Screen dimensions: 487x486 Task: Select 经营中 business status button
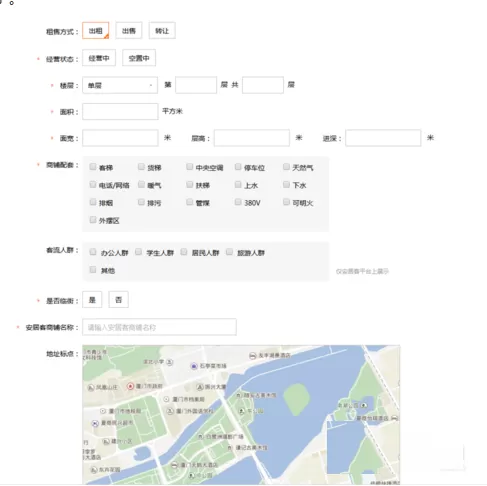tap(99, 58)
